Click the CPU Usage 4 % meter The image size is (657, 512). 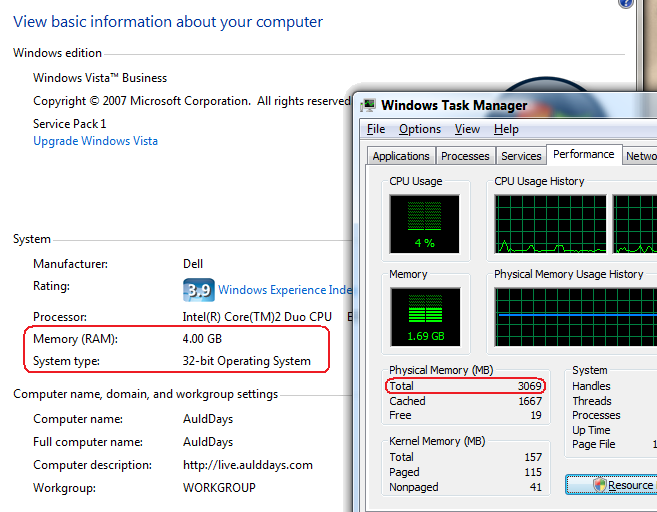point(424,224)
